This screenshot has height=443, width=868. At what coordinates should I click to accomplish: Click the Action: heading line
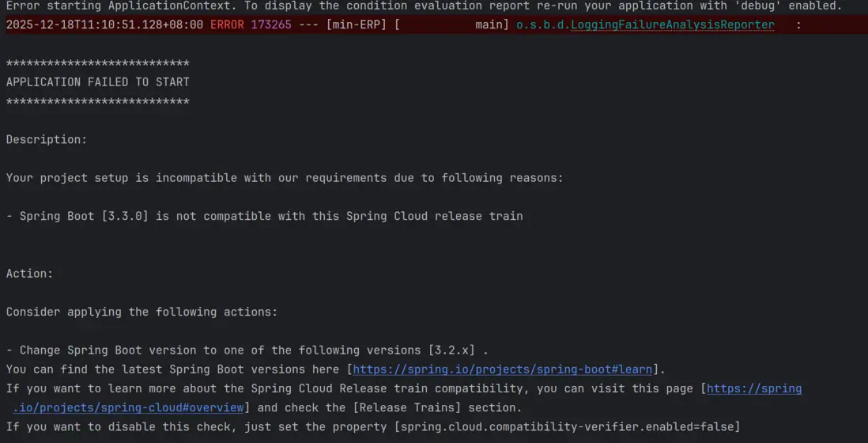pyautogui.click(x=29, y=274)
